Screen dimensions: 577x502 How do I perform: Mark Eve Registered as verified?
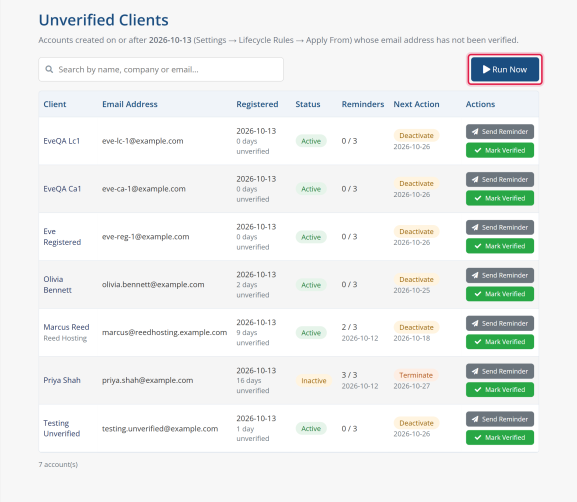click(x=500, y=246)
